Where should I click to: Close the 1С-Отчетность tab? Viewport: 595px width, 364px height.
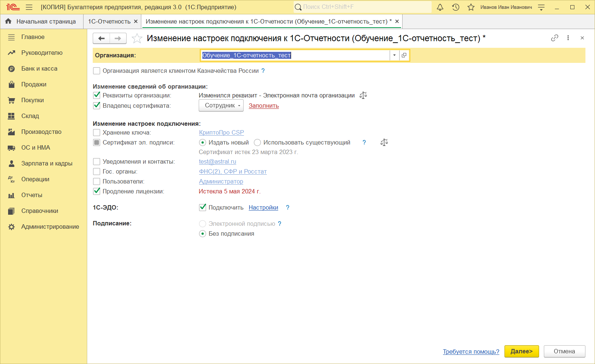(x=136, y=21)
